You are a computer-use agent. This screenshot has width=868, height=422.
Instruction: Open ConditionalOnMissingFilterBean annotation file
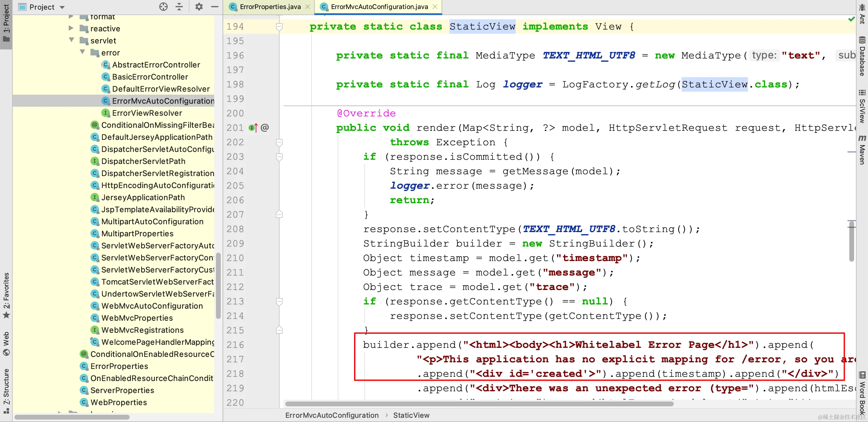pos(158,125)
